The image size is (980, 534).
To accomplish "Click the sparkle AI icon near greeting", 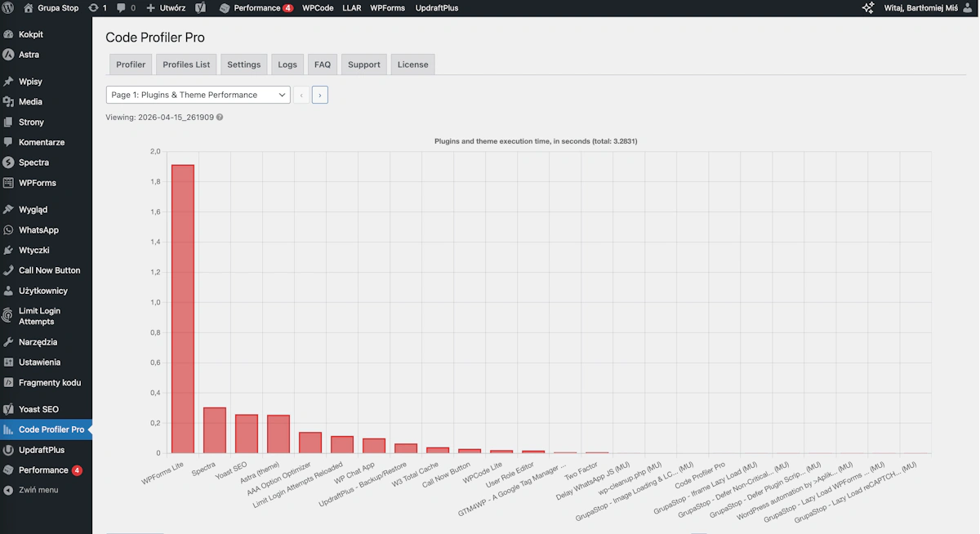I will coord(868,8).
